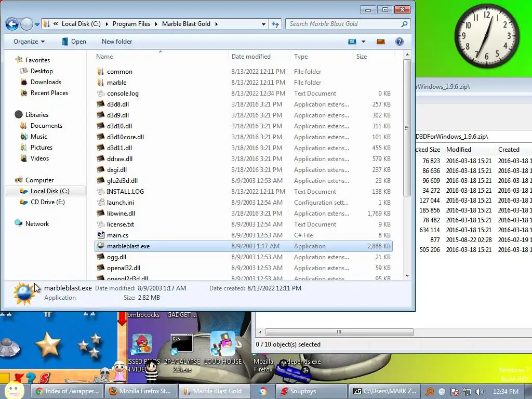Select the common folder icon
Screen dimensions: 532x399
pos(100,72)
